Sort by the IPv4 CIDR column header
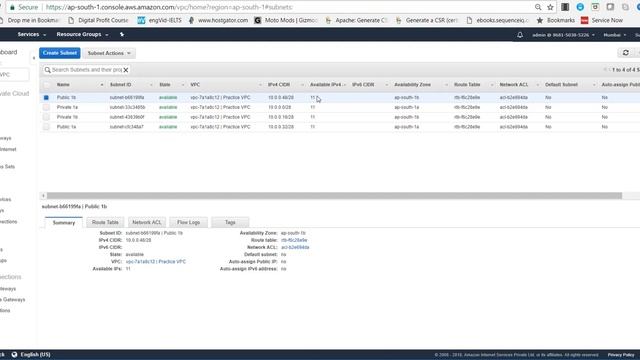The image size is (640, 360). (x=279, y=85)
